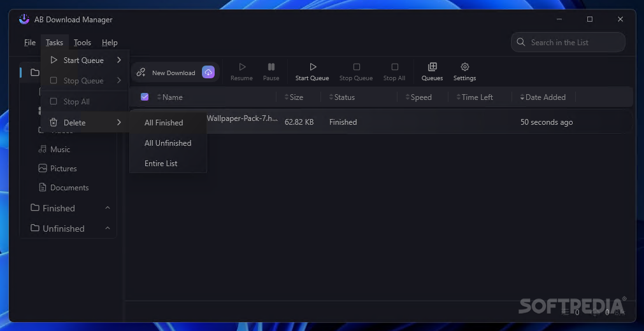Open the File menu
This screenshot has height=331, width=644.
click(29, 43)
